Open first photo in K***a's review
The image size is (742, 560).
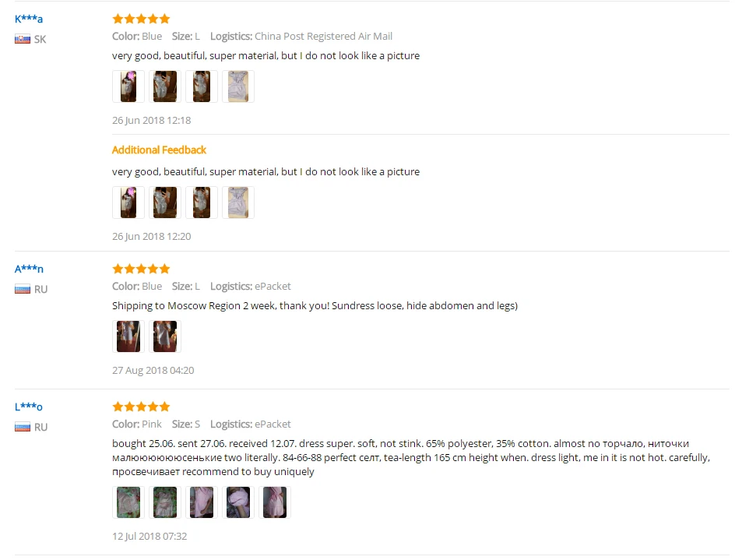tap(128, 86)
